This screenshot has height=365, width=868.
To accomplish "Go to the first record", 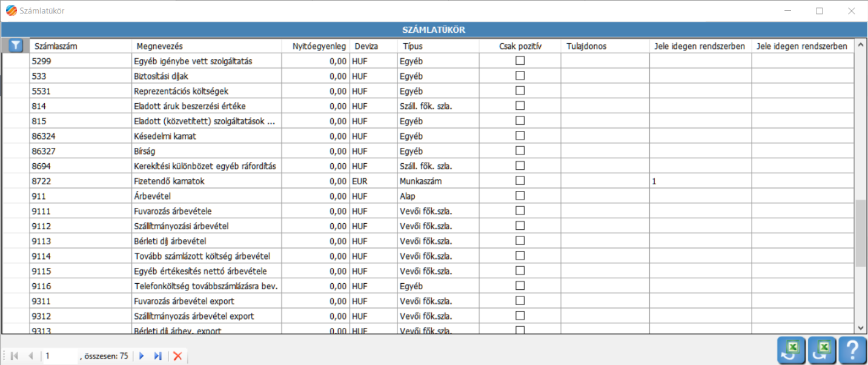I will (15, 356).
